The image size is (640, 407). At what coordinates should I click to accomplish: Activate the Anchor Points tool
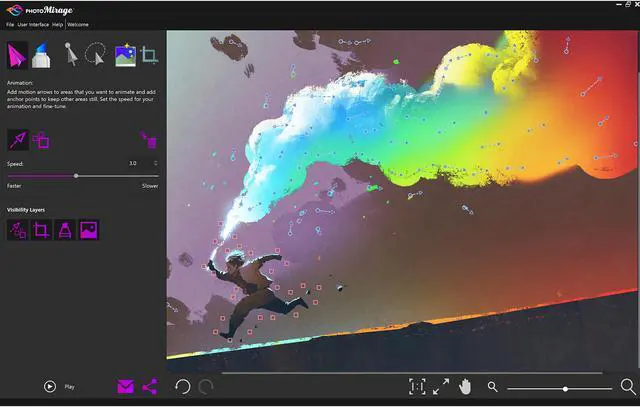pos(41,140)
